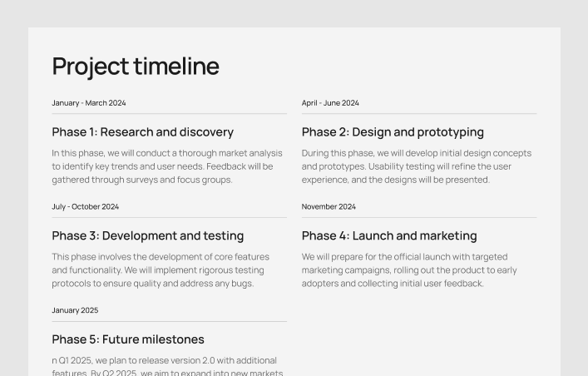Select the Phase 3 rigorous testing description paragraph
The image size is (588, 376).
click(161, 270)
